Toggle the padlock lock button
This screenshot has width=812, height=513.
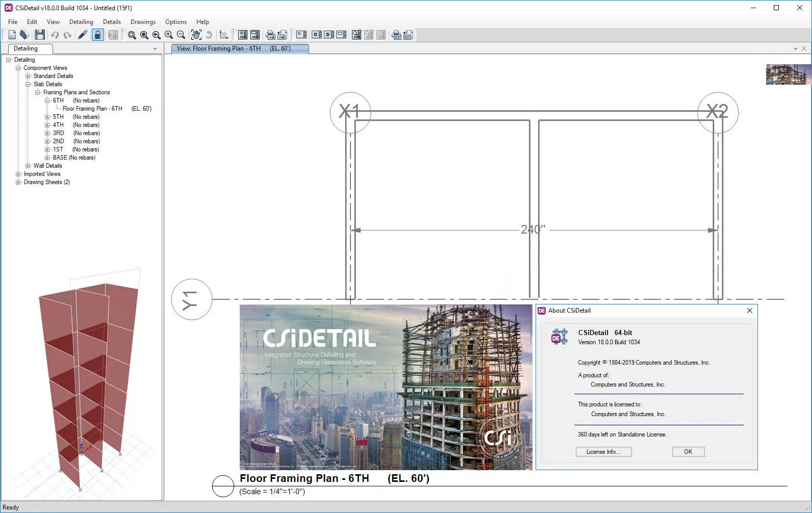pos(97,35)
